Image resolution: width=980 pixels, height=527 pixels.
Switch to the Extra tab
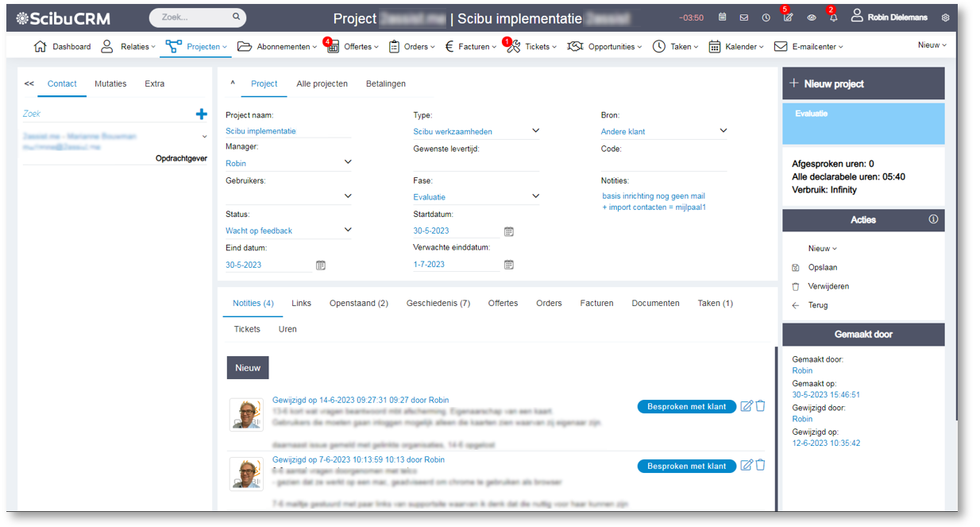(155, 83)
